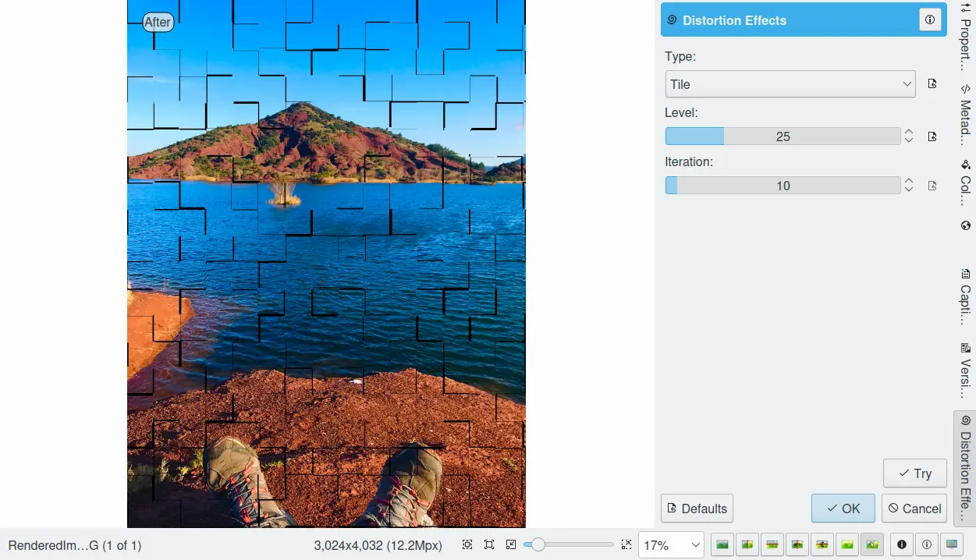Reset the Type setting to default
The image size is (976, 560).
coord(932,84)
